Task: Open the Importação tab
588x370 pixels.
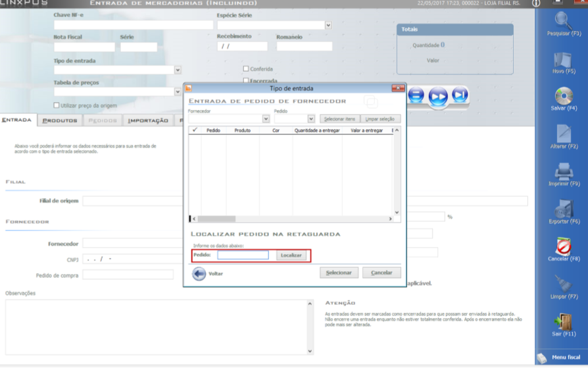Action: (148, 120)
